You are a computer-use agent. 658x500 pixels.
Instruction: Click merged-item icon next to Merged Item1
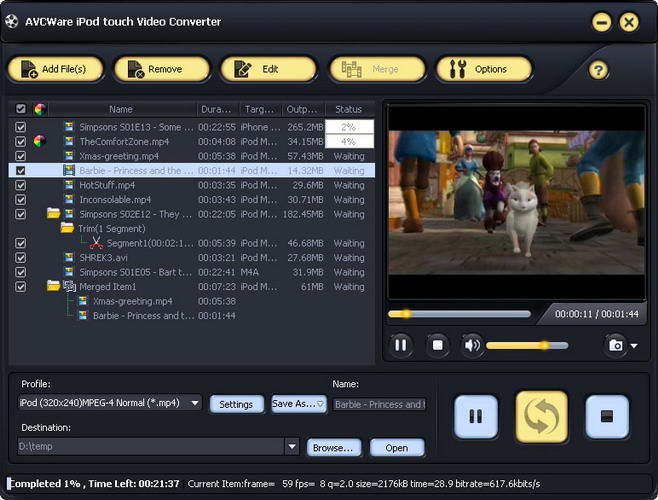[69, 286]
